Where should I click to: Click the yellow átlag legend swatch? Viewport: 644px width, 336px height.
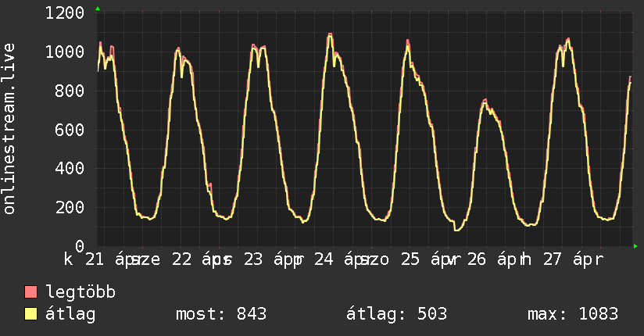pyautogui.click(x=31, y=314)
